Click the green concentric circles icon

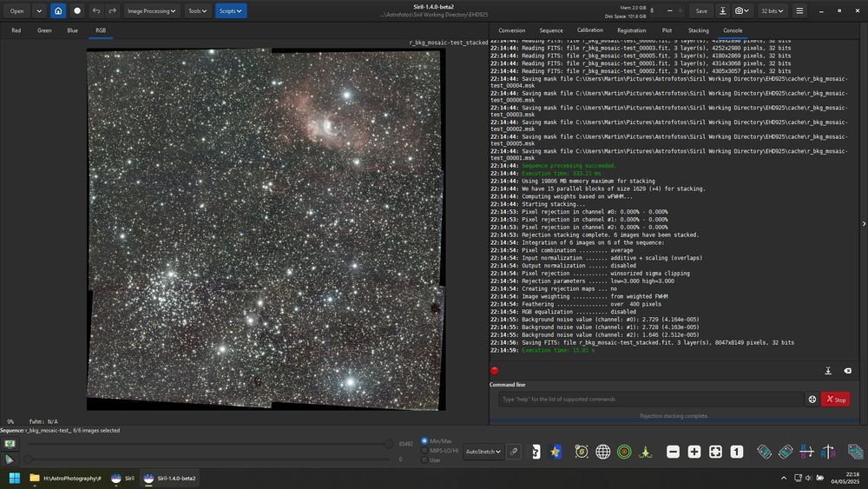(x=624, y=452)
